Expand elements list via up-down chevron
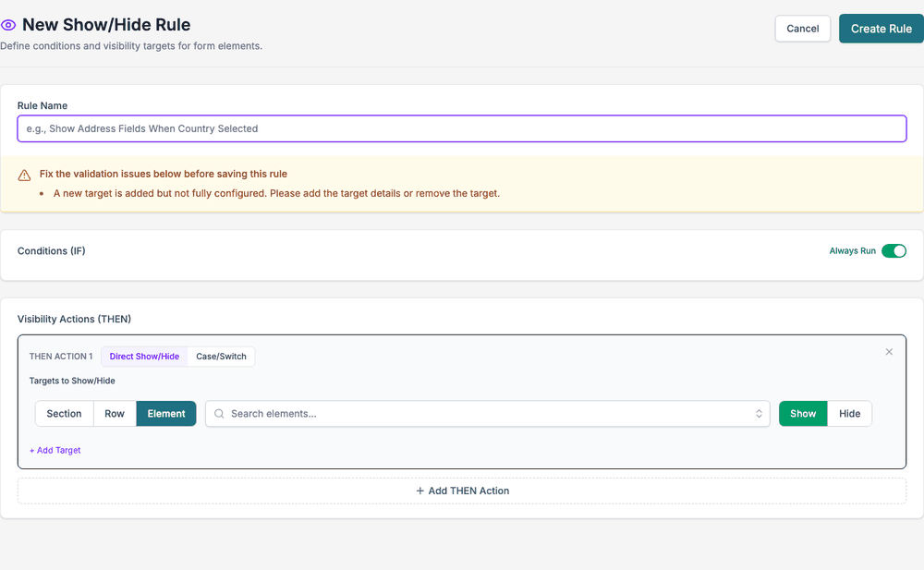924x570 pixels. point(759,414)
